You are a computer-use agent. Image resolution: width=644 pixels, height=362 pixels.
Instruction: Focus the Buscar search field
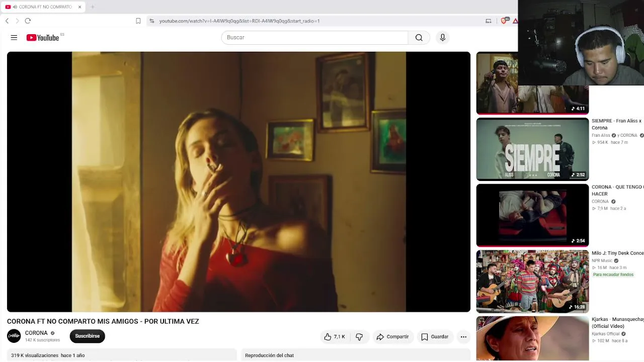pyautogui.click(x=315, y=38)
